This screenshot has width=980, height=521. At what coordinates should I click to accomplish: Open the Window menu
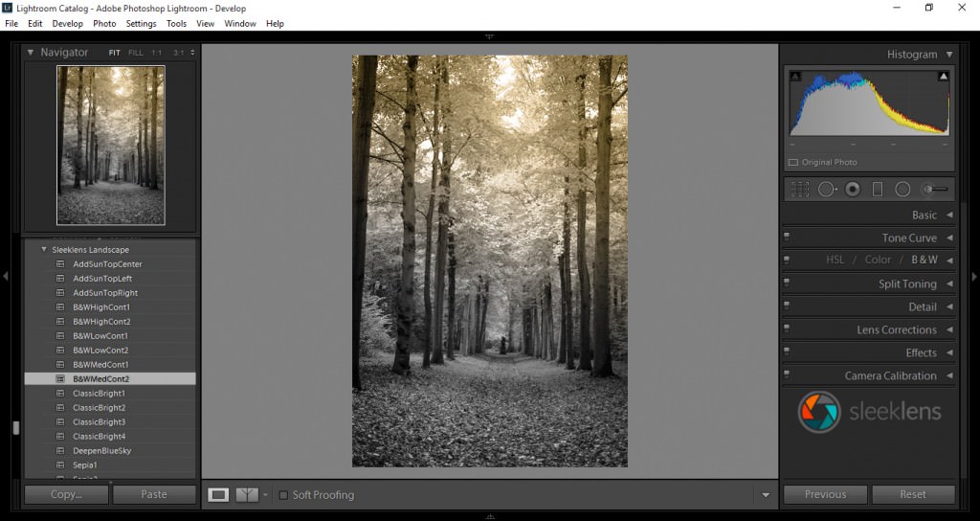tap(240, 23)
